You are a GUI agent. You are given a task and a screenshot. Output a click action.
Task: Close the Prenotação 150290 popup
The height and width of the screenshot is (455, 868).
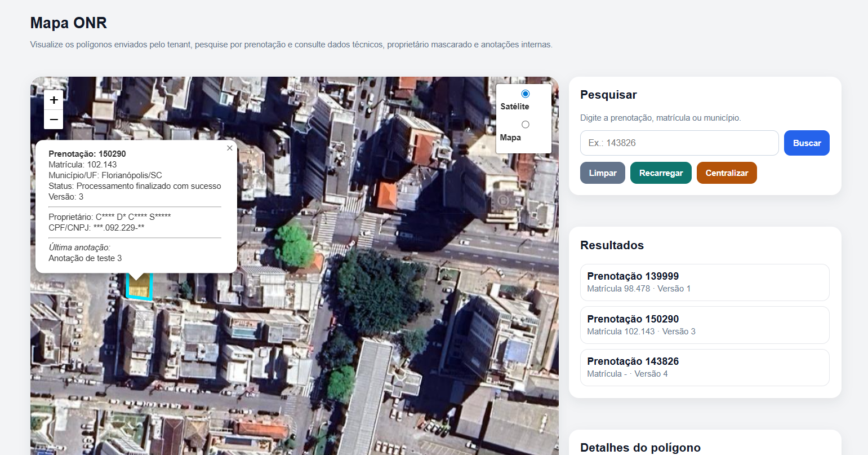click(x=229, y=148)
